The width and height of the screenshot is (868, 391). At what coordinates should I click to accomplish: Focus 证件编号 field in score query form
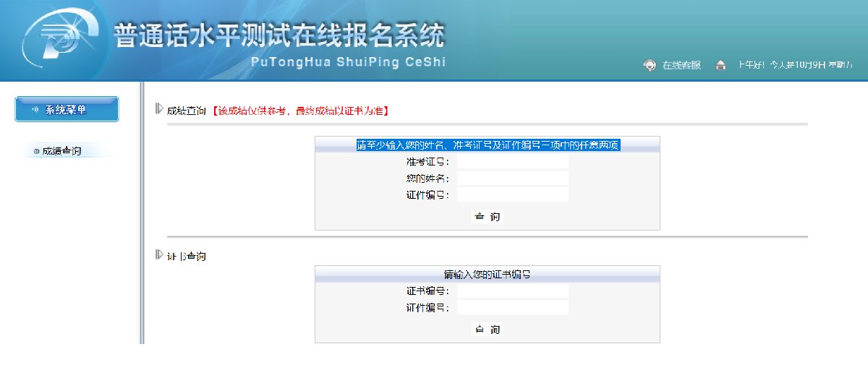513,194
